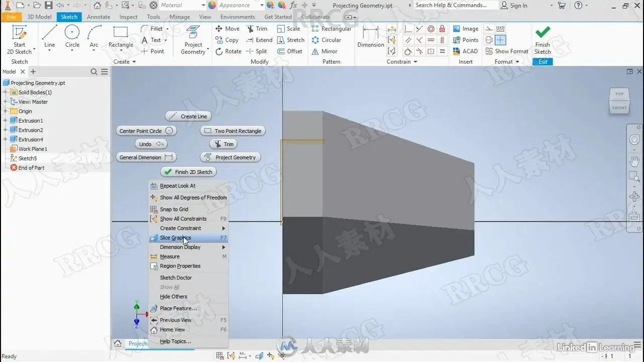Click Undo in the marking menu

tap(151, 144)
